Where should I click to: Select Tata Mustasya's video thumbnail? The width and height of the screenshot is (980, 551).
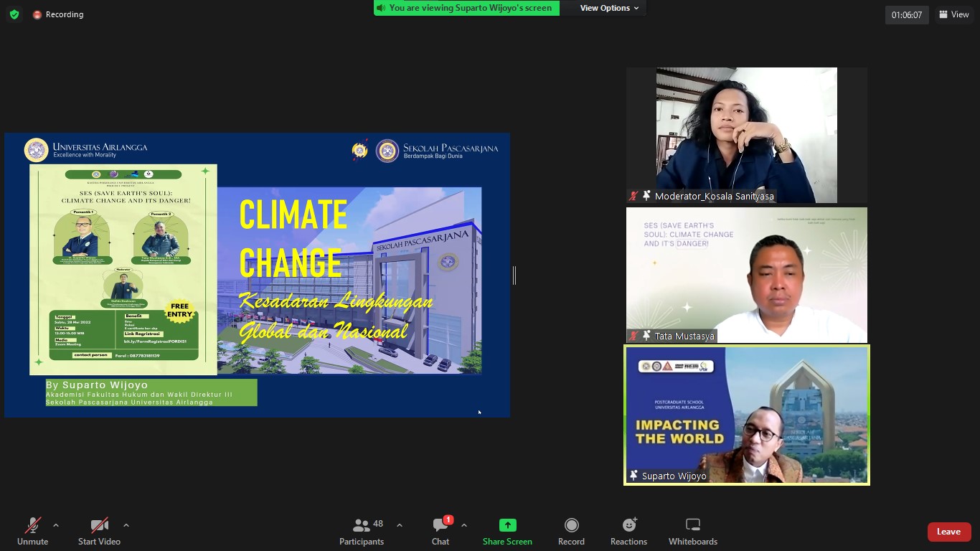pyautogui.click(x=746, y=275)
